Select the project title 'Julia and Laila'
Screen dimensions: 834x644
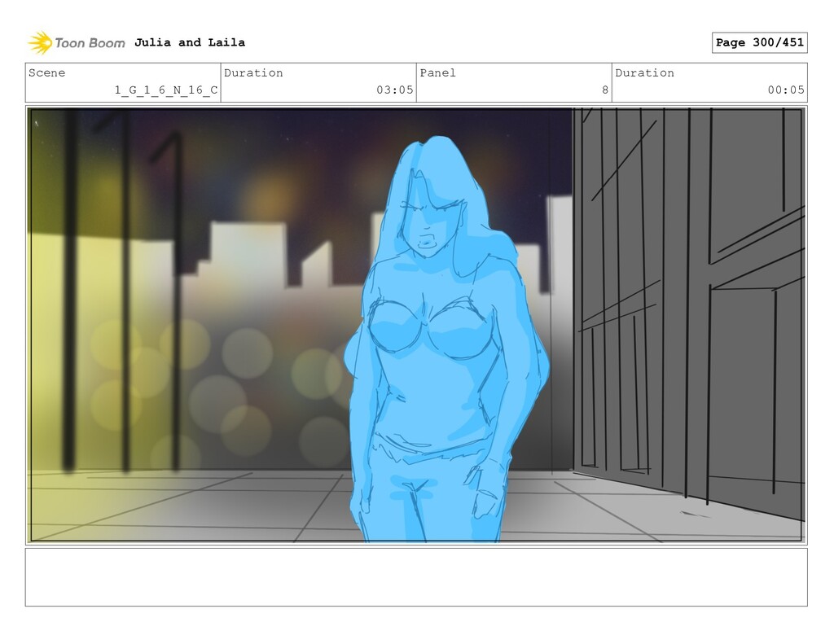pyautogui.click(x=189, y=42)
